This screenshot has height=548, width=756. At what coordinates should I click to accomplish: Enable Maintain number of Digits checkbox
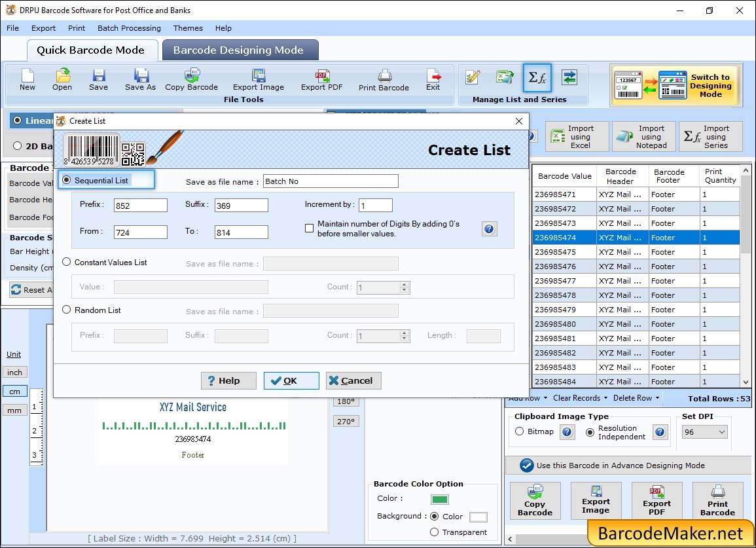click(310, 228)
